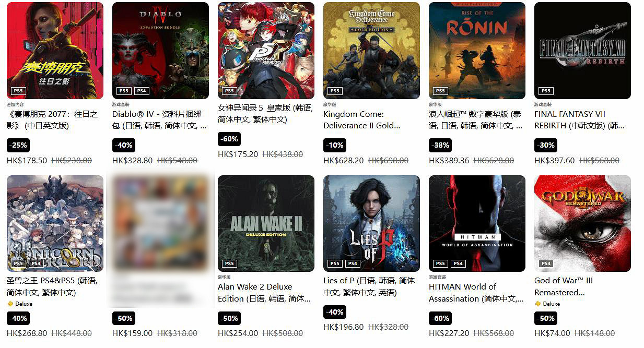Click the PS5 badge on Final Fantasy VII Rebirth

(x=546, y=91)
